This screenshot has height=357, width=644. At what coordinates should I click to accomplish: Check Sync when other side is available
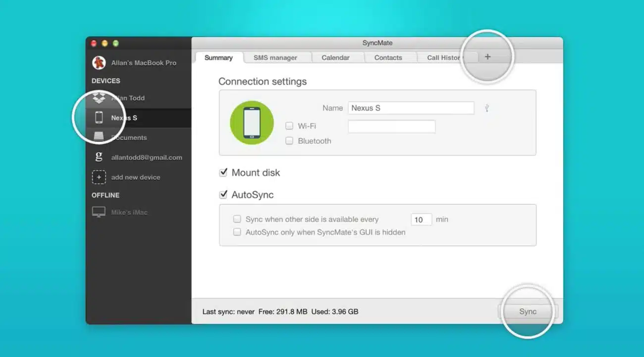[237, 219]
